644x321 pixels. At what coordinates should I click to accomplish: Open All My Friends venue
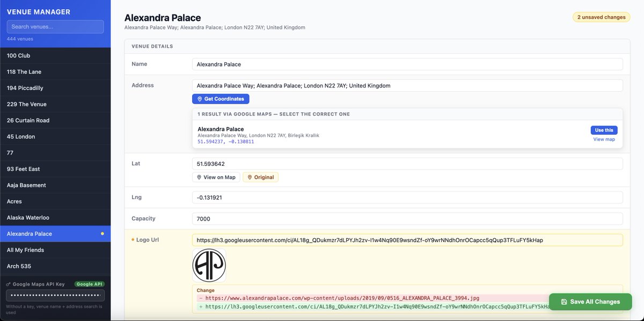tap(55, 250)
